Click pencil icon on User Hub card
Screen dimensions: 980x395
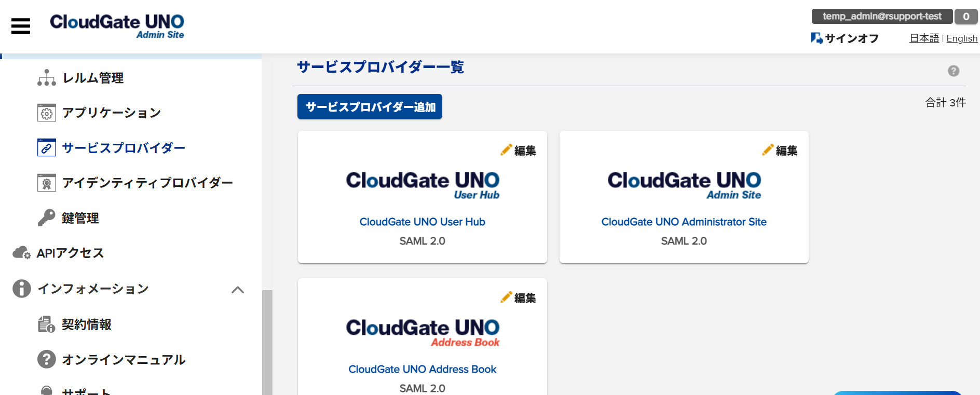[x=506, y=150]
